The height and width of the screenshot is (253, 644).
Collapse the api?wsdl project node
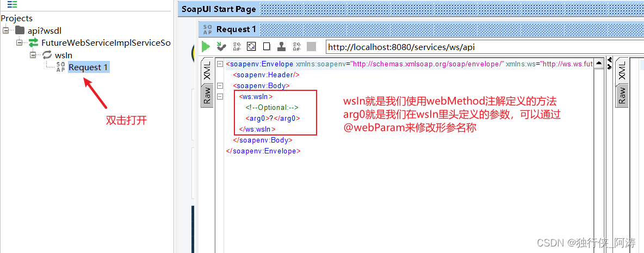[6, 30]
